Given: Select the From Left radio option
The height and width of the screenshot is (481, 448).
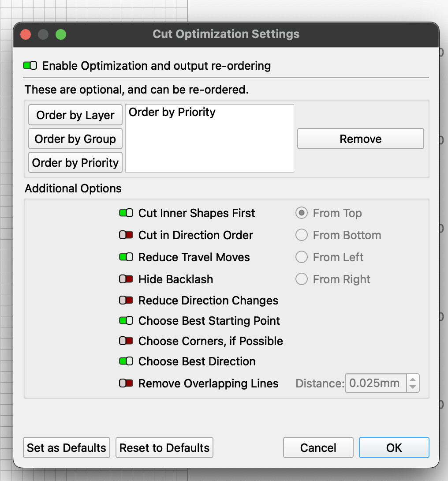Looking at the screenshot, I should click(302, 257).
